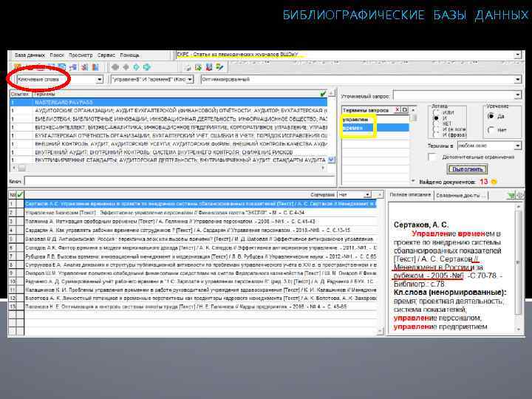Click green checkmark in the Термины dictionary header
The height and width of the screenshot is (399, 532).
(323, 94)
